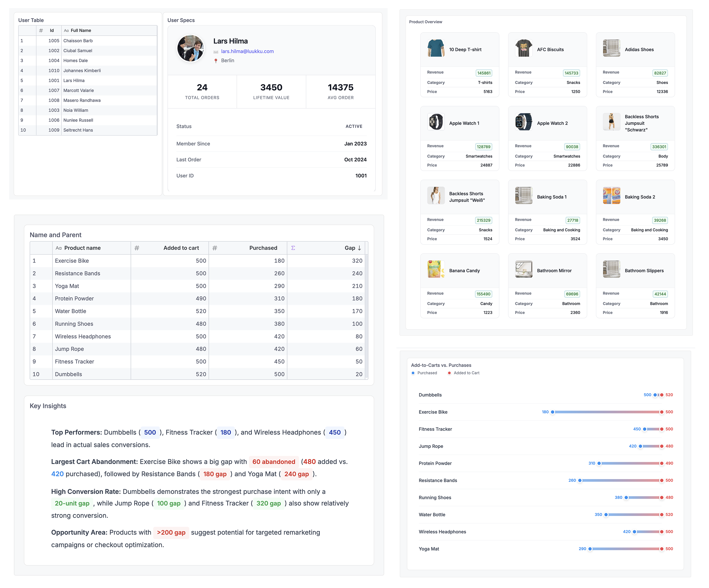The height and width of the screenshot is (588, 709).
Task: Click the Aa icon on the Full Name column
Action: [66, 30]
